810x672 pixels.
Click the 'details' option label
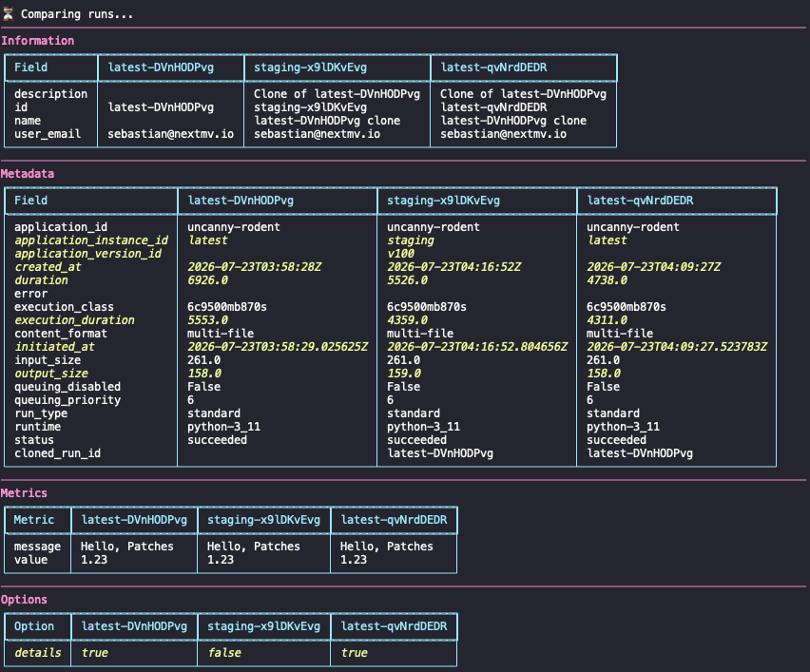pos(37,653)
